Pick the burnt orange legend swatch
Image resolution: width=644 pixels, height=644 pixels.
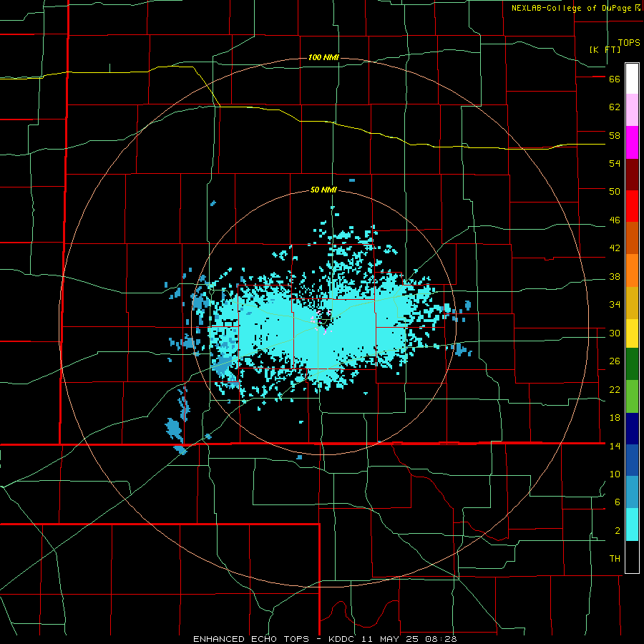click(632, 238)
